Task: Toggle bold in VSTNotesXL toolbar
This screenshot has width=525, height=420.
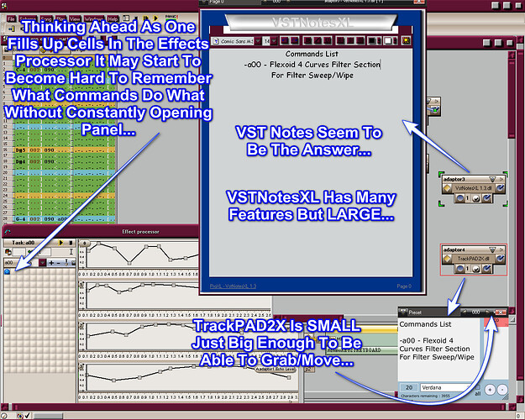Action: pyautogui.click(x=307, y=40)
